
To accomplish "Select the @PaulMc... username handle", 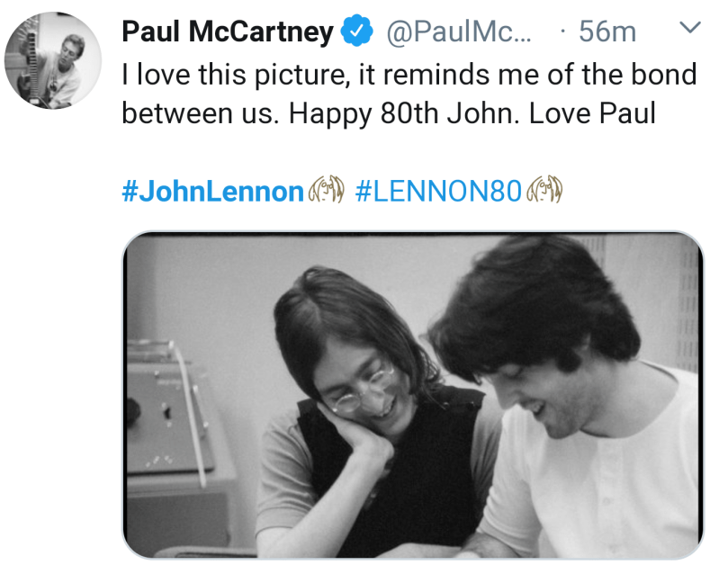I will [x=459, y=33].
